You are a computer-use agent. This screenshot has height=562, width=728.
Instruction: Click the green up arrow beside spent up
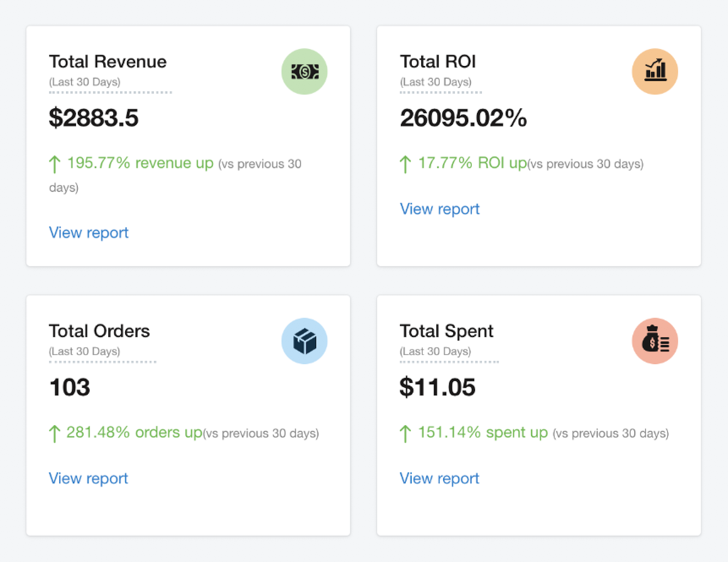coord(405,433)
